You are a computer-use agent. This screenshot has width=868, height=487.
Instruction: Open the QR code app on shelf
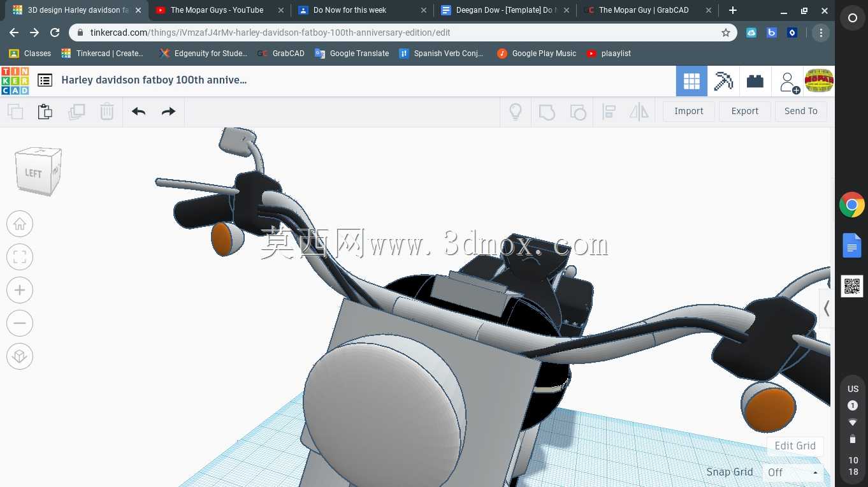(x=852, y=287)
